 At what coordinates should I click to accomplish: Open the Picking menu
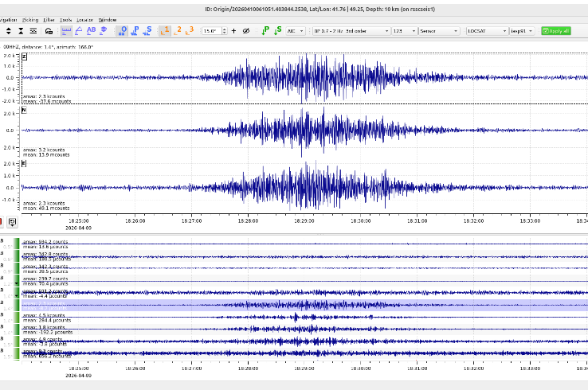(30, 20)
